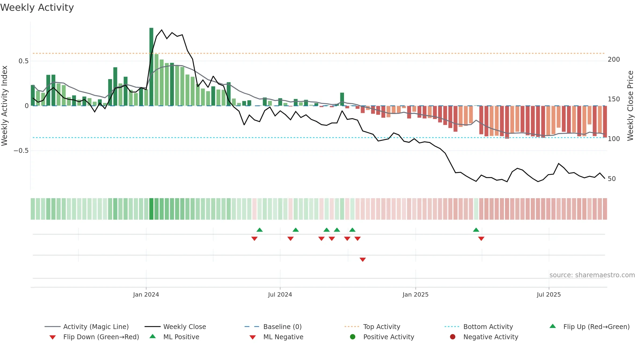Click the 100 price axis tick
The width and height of the screenshot is (644, 362).
pos(614,139)
